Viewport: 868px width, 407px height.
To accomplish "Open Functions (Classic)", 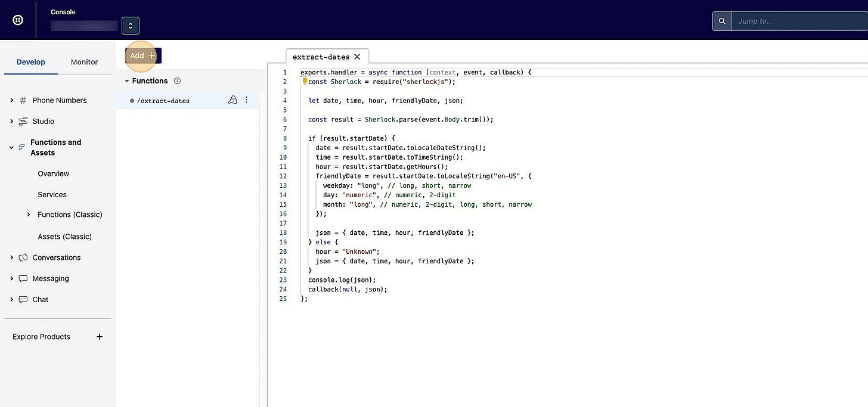I will 70,215.
